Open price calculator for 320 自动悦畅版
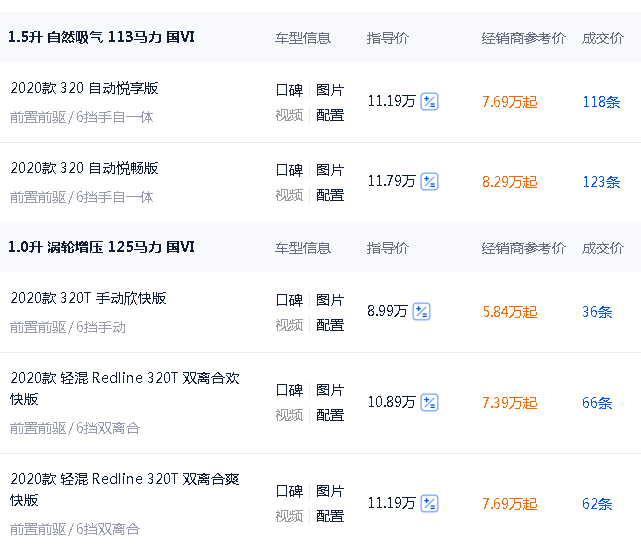Image resolution: width=641 pixels, height=548 pixels. point(429,181)
